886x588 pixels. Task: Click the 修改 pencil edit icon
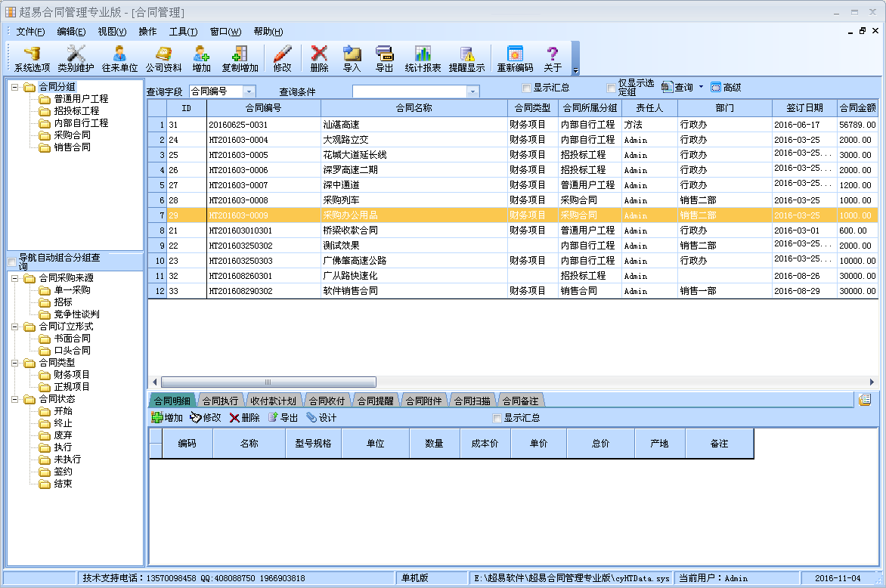pos(282,58)
